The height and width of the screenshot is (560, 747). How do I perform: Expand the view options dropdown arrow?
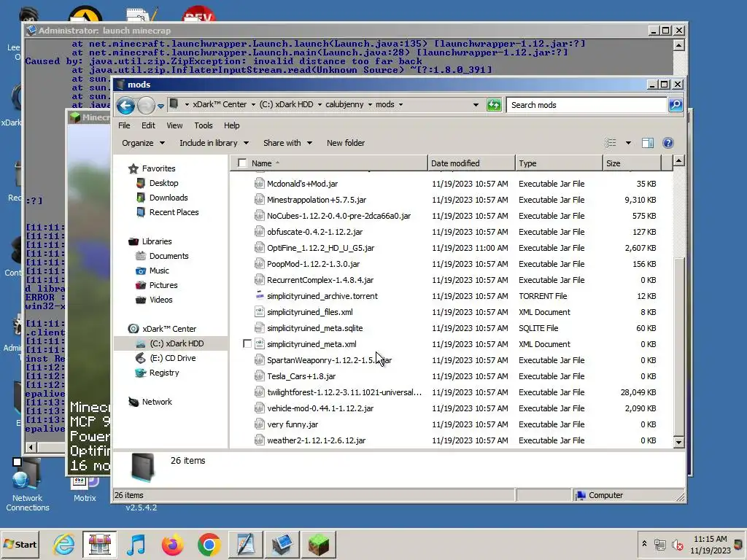628,143
